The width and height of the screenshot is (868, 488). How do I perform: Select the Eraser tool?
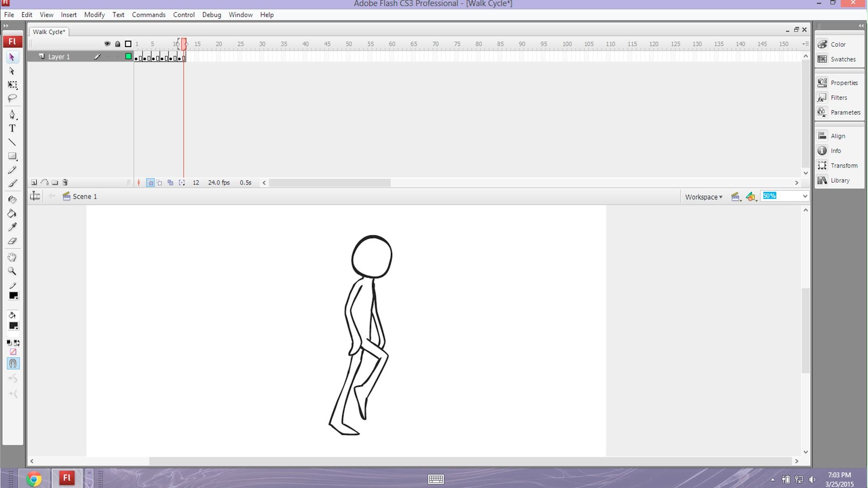(12, 241)
